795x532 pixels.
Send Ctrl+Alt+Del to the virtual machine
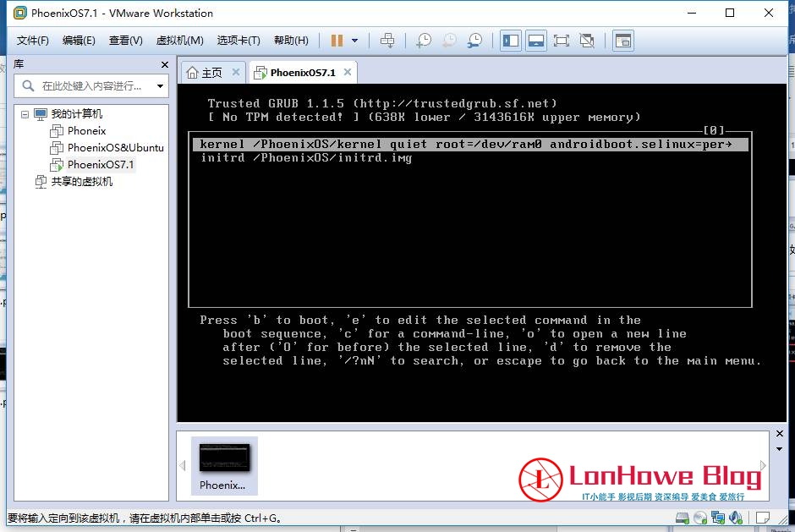387,41
